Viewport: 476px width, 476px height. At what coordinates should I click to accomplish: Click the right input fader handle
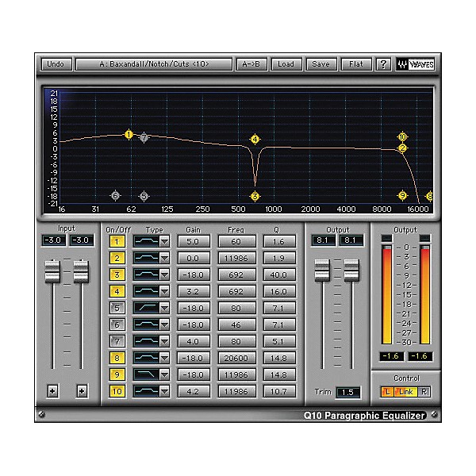[81, 271]
